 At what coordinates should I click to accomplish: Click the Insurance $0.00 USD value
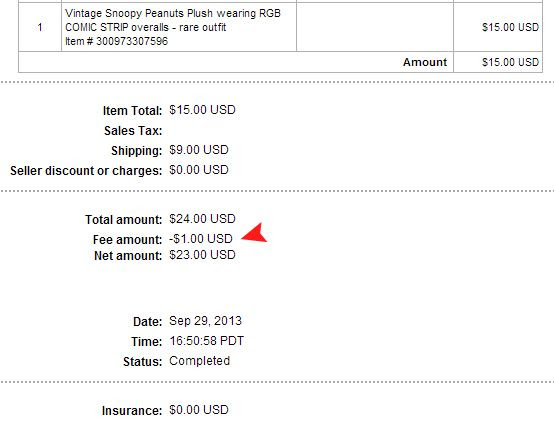pos(199,410)
